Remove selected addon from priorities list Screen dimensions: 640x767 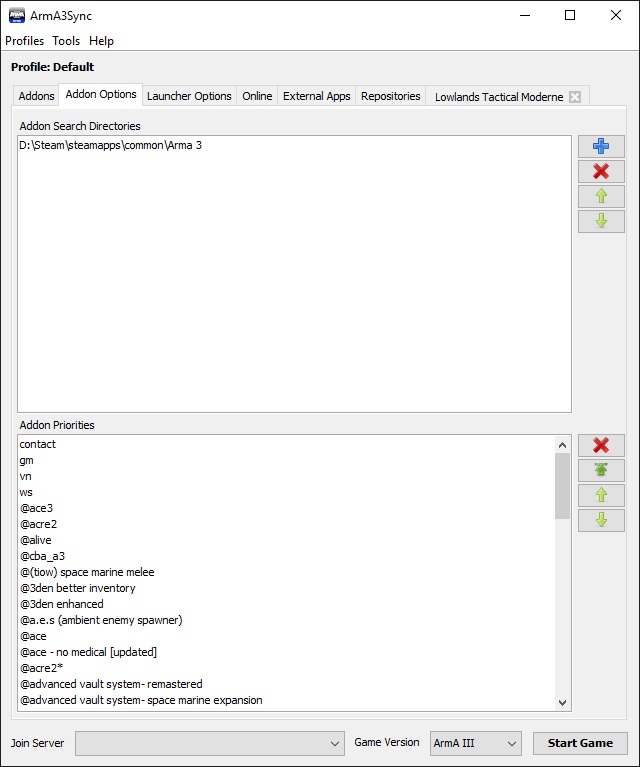pyautogui.click(x=600, y=446)
